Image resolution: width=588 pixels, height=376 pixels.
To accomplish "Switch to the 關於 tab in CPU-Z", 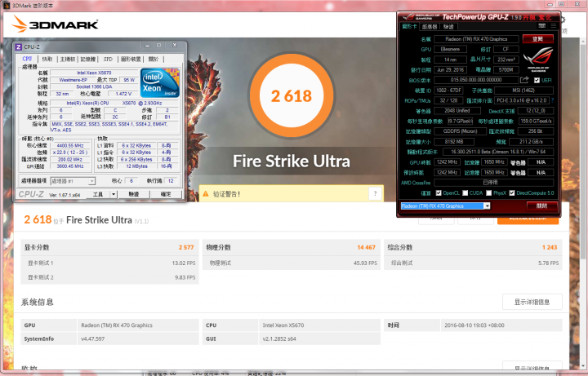I will 154,60.
